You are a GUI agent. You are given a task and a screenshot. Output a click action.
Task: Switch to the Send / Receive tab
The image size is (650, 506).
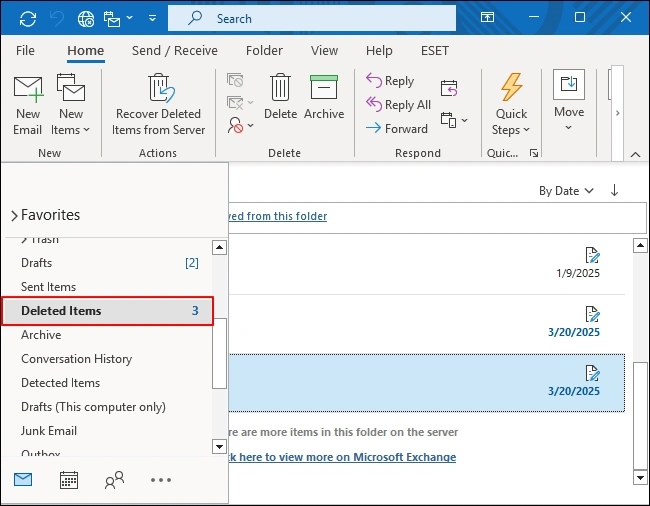point(175,51)
